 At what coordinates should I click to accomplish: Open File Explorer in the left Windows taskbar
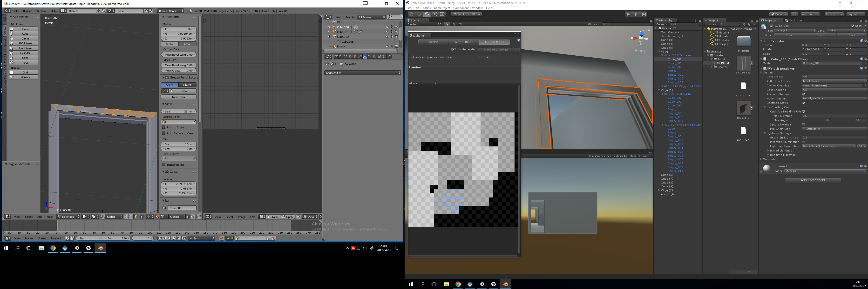[41, 248]
